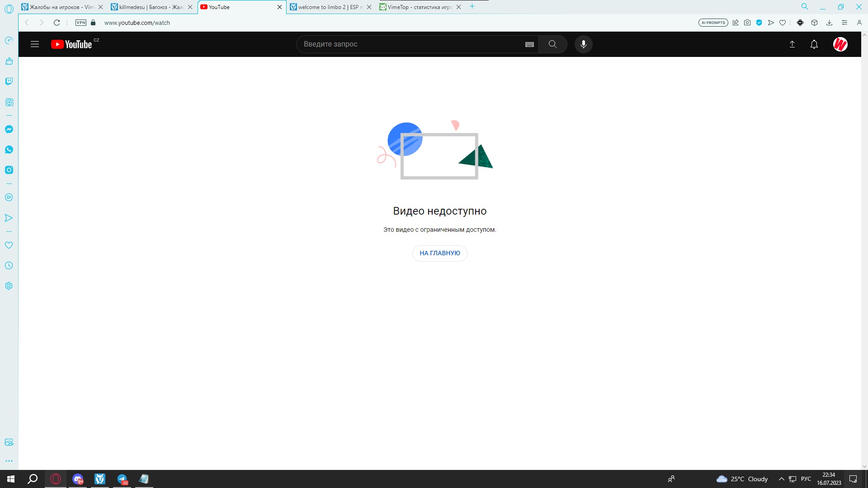Open Twitch panel in Opera sidebar
Screen dimensions: 868x488
[x=9, y=81]
